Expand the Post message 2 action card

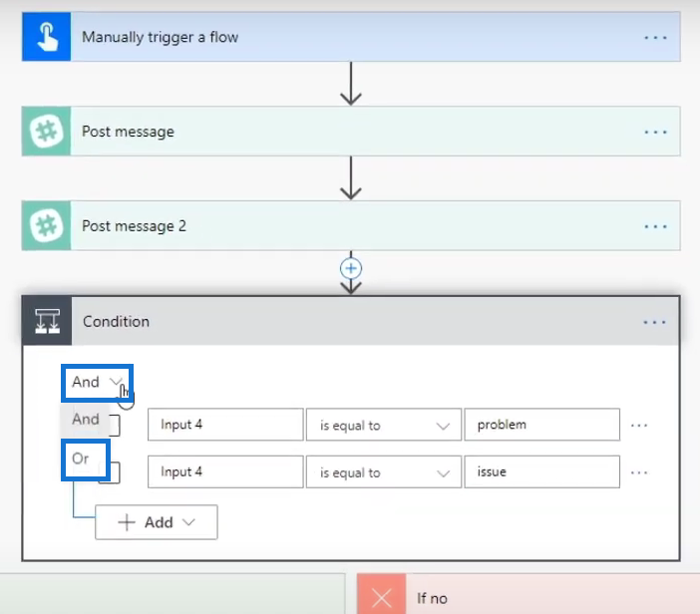(351, 225)
